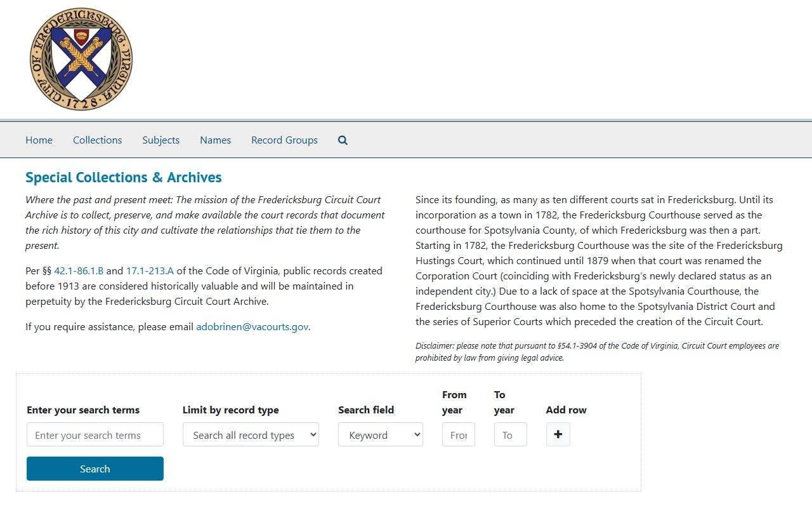Click the 'Limit by record type' label
The height and width of the screenshot is (508, 812).
[231, 410]
